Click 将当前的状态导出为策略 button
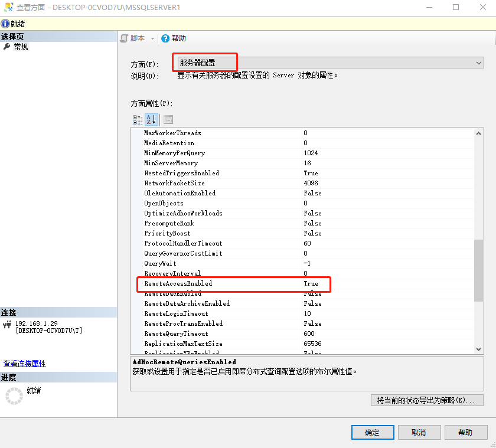 point(427,400)
